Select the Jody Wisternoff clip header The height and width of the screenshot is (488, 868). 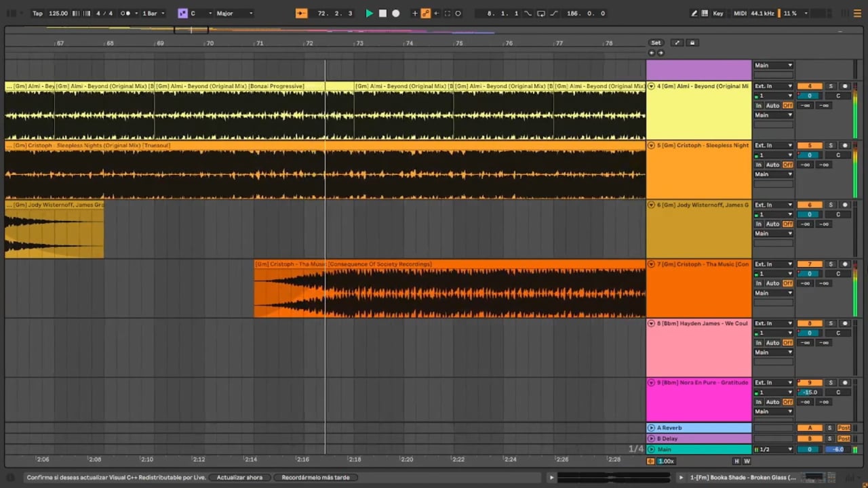54,205
